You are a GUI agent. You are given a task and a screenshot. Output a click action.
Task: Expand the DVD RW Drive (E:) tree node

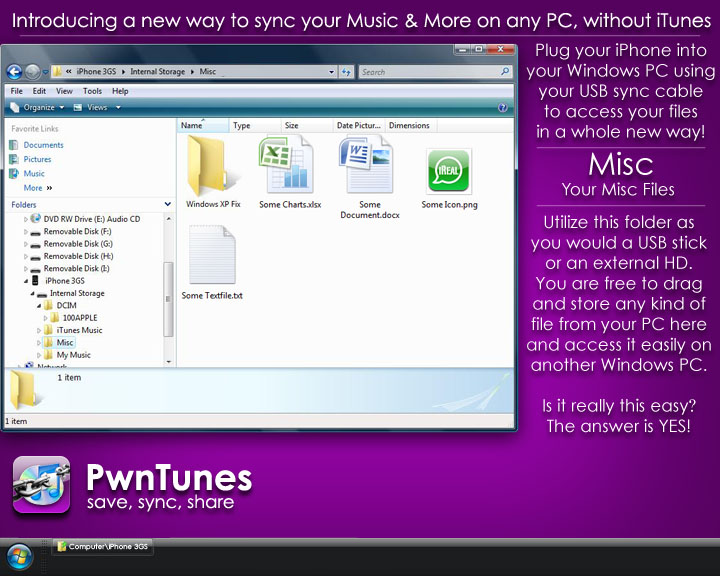[x=26, y=219]
